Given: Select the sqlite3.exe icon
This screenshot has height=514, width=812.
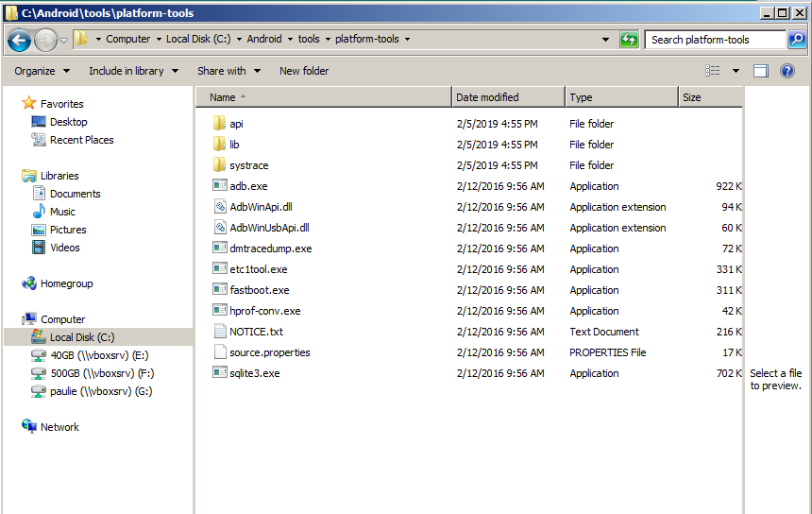Looking at the screenshot, I should [220, 372].
